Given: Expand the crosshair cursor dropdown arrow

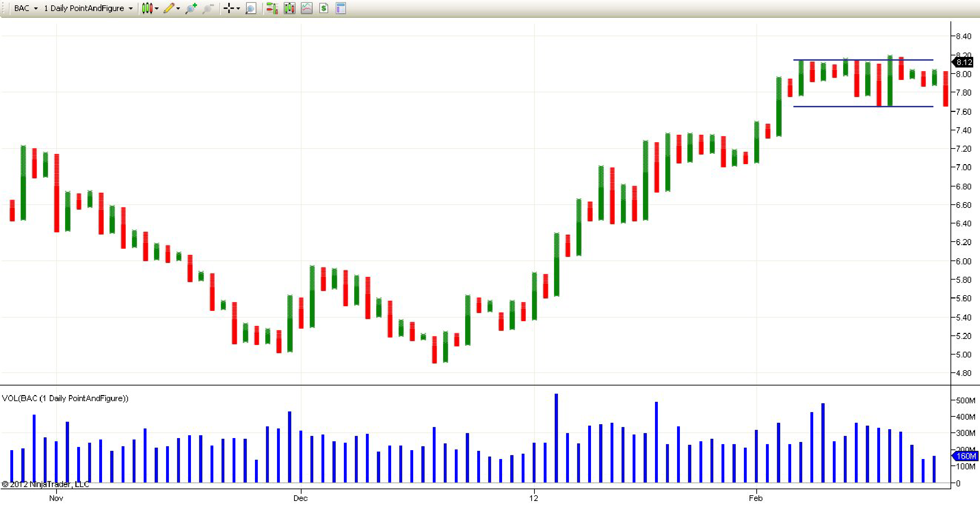Looking at the screenshot, I should point(238,9).
